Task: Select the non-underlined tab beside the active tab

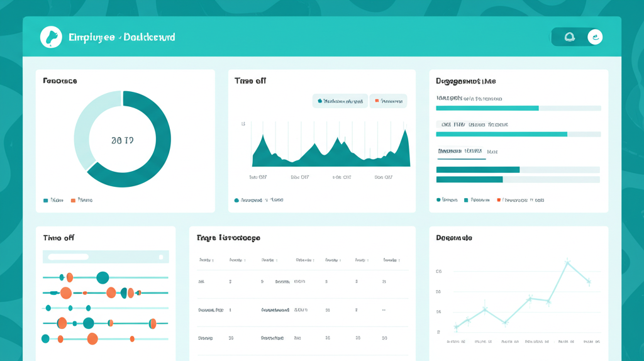Action: click(492, 152)
